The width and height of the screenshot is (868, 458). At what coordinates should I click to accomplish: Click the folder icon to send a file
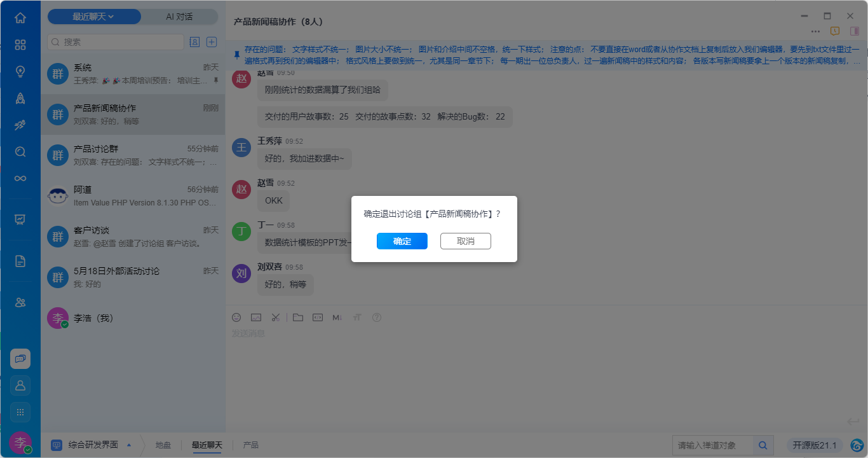[298, 317]
